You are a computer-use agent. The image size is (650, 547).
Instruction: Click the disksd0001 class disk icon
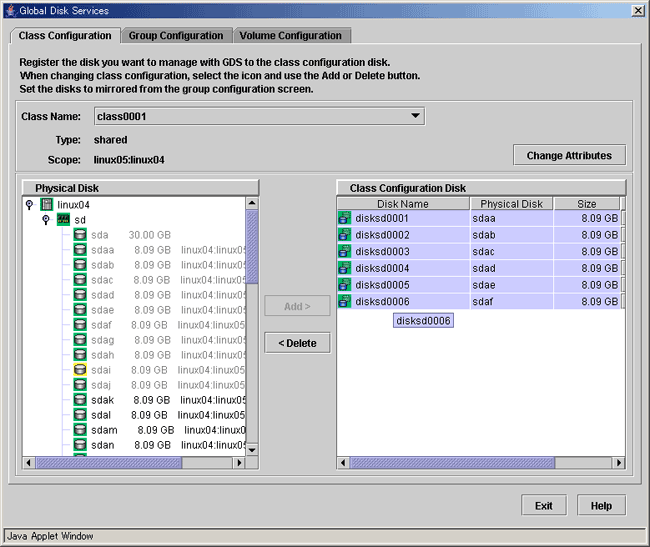coord(344,218)
